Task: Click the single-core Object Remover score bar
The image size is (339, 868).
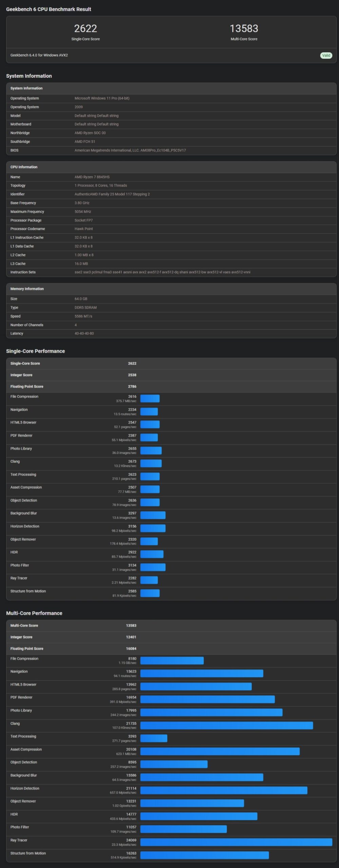Action: (x=149, y=541)
